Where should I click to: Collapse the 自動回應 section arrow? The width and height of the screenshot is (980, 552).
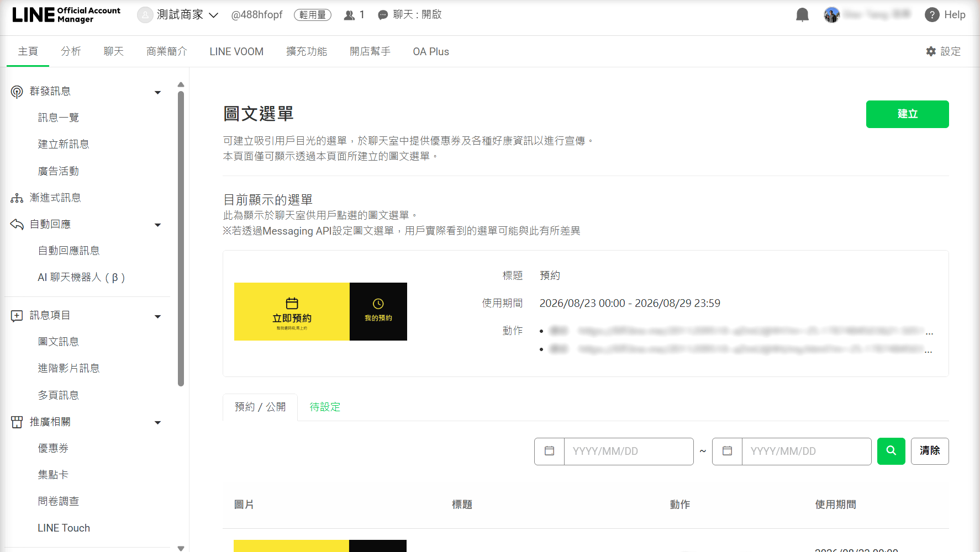pos(158,225)
